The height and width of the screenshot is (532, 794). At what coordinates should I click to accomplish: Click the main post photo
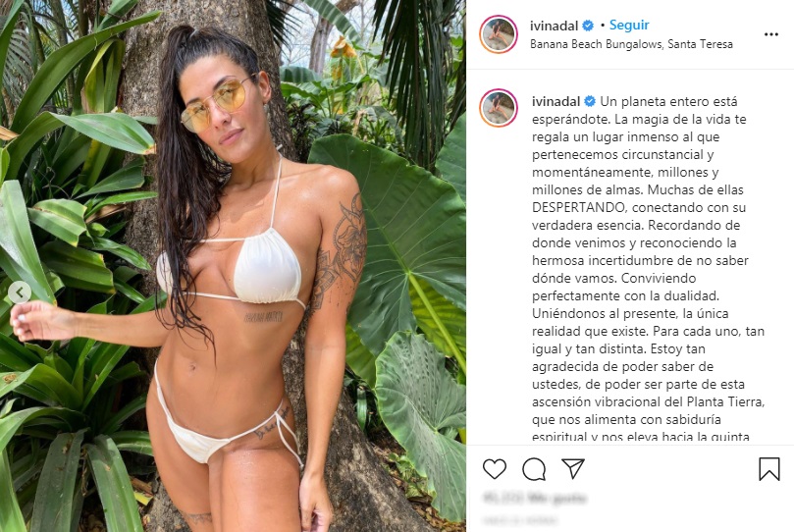(233, 266)
